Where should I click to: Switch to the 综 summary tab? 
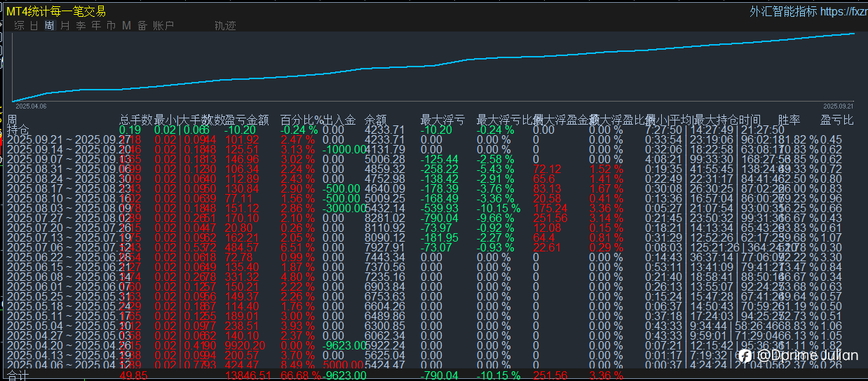[19, 26]
